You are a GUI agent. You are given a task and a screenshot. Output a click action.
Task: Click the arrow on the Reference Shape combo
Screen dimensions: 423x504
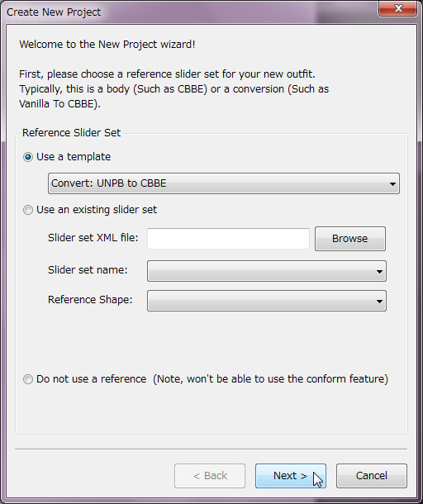pos(379,302)
